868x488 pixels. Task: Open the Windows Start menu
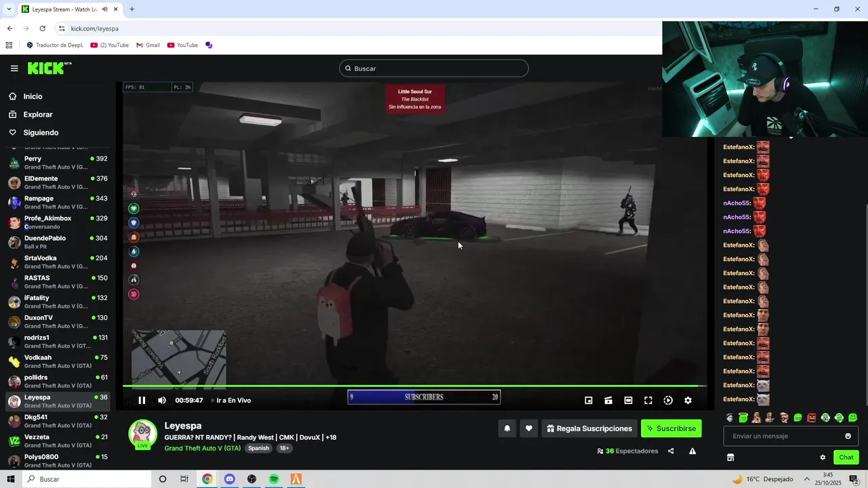tap(11, 479)
